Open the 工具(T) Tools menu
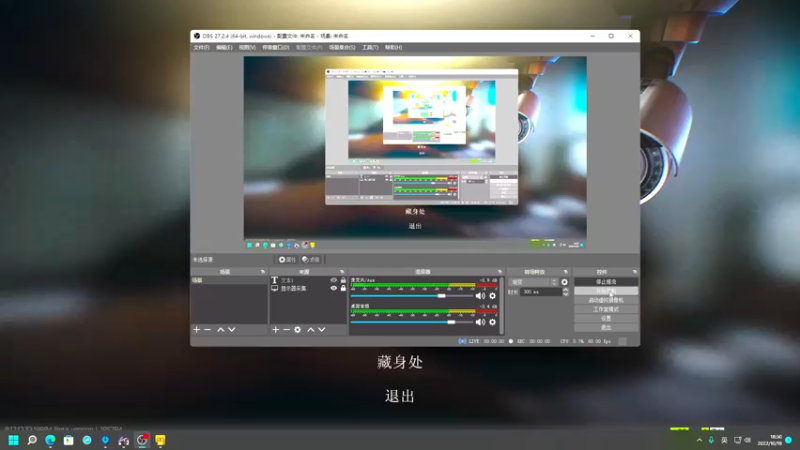Image resolution: width=800 pixels, height=450 pixels. 370,47
